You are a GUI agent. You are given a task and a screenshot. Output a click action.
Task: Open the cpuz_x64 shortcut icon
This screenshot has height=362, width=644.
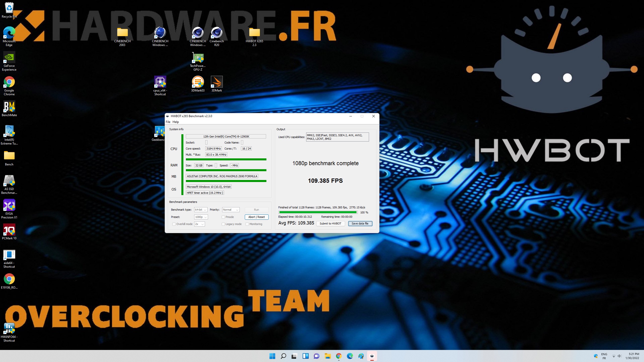(160, 86)
